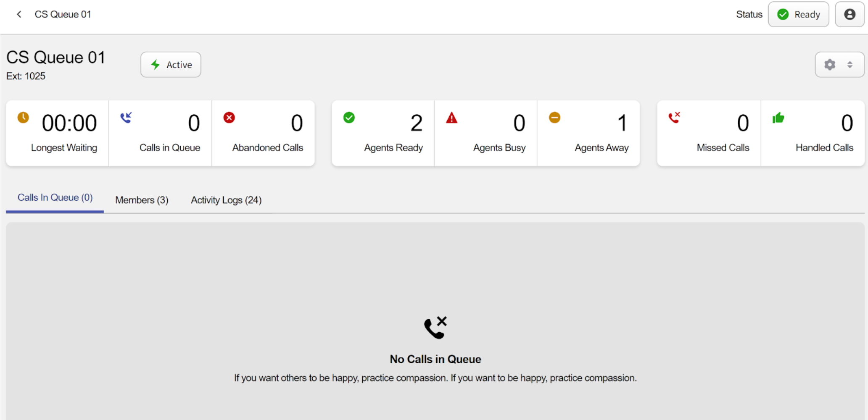Screen dimensions: 868x420
Task: Click the Agents Busy warning triangle icon
Action: tap(451, 118)
